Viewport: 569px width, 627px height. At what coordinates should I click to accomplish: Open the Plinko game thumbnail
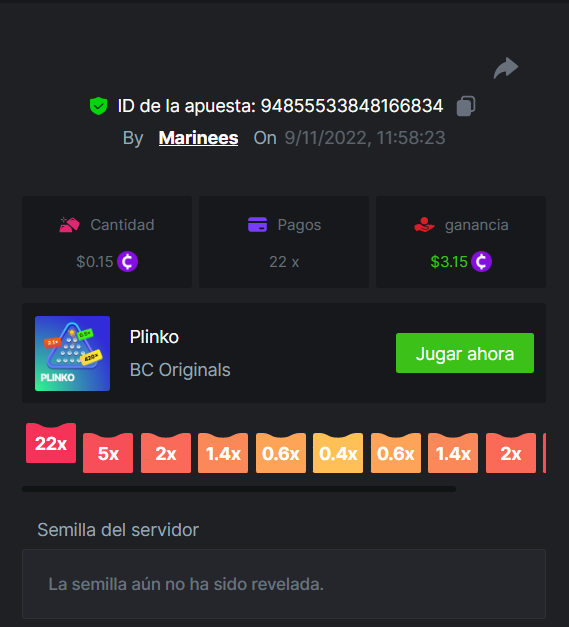click(x=72, y=353)
